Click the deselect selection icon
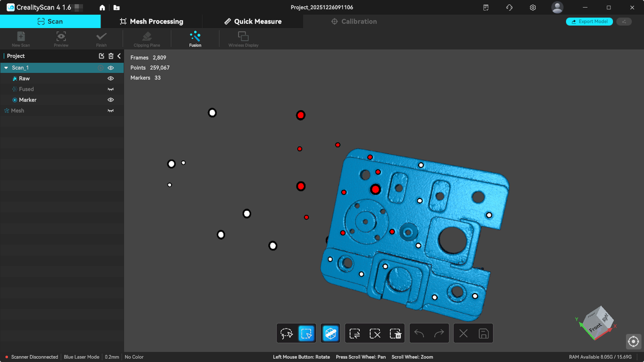The height and width of the screenshot is (362, 644). click(375, 333)
